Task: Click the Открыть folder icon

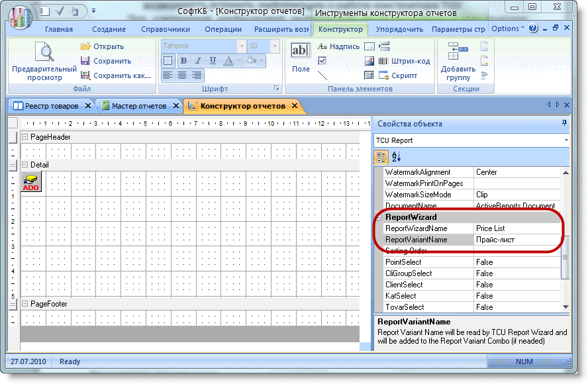Action: tap(85, 46)
